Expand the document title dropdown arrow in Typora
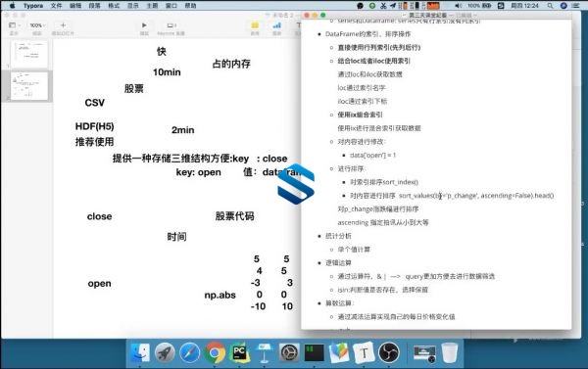This screenshot has height=369, width=588. click(x=475, y=15)
